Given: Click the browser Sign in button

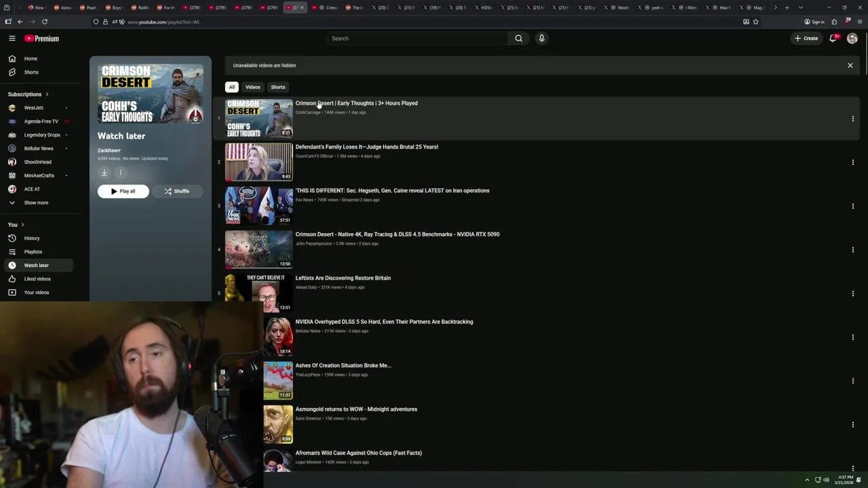Looking at the screenshot, I should click(814, 22).
